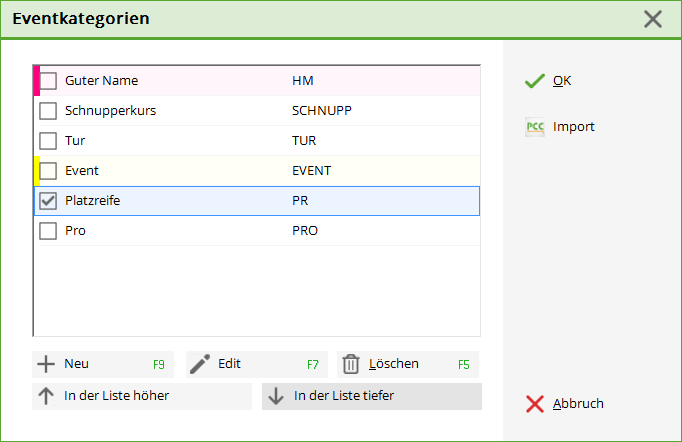Viewport: 682px width, 442px height.
Task: Tick the Schnupperkurs checkbox
Action: (48, 111)
